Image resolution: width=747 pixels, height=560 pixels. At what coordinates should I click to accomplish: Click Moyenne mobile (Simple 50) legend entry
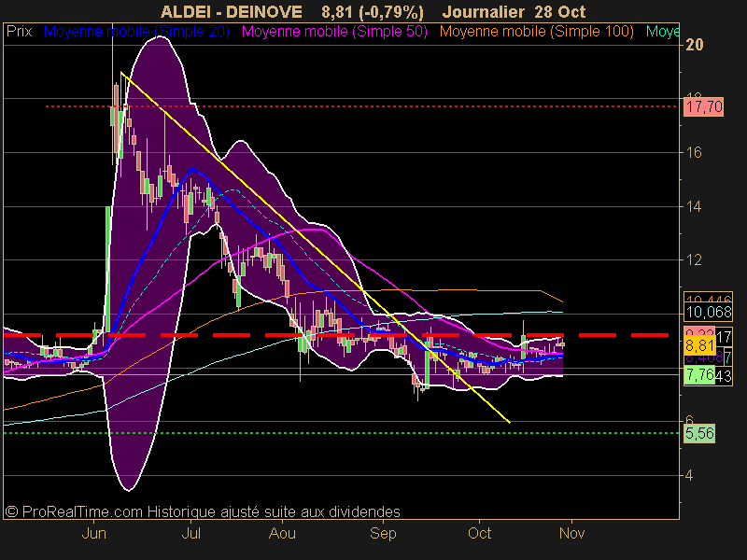[x=334, y=32]
